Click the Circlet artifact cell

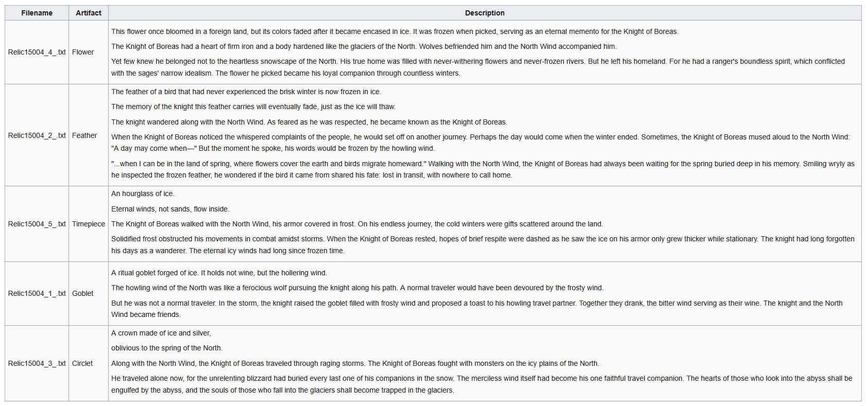[x=89, y=363]
